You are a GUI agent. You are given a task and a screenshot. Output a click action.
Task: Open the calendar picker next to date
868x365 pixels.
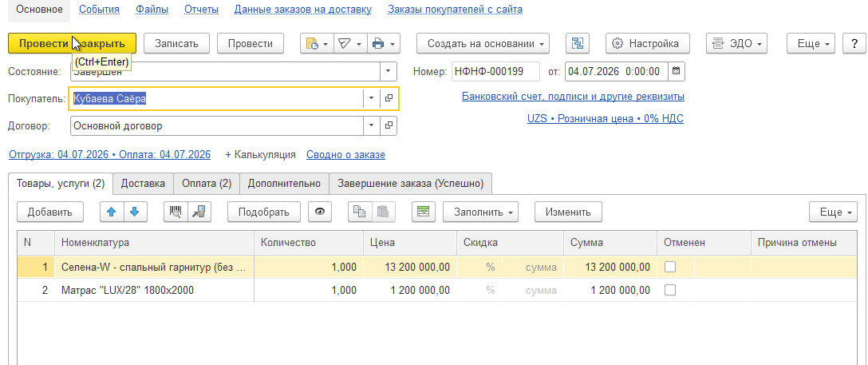(677, 71)
